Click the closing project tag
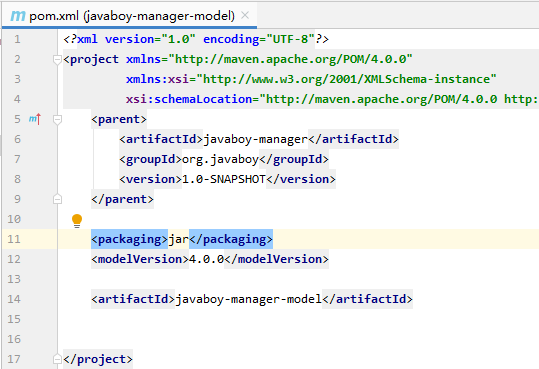This screenshot has height=369, width=539. [x=98, y=359]
